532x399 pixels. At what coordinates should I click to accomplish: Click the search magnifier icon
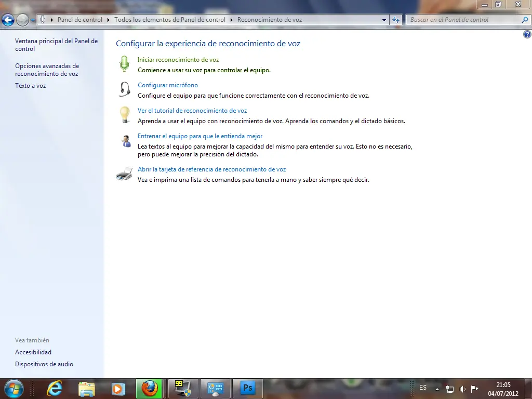pyautogui.click(x=525, y=20)
